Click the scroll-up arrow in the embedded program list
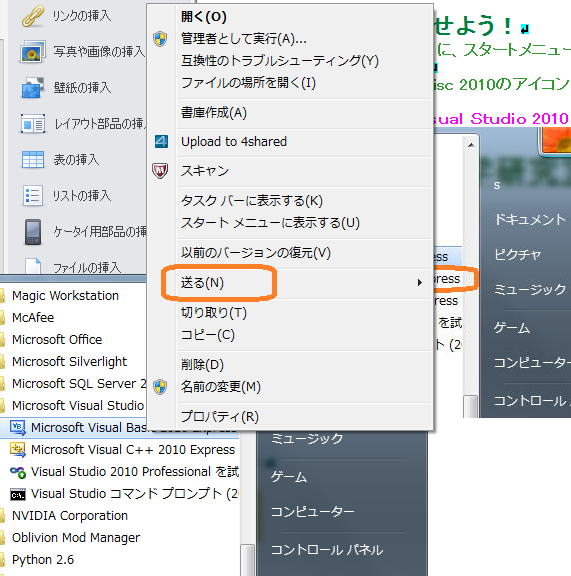The width and height of the screenshot is (571, 576). pyautogui.click(x=471, y=145)
